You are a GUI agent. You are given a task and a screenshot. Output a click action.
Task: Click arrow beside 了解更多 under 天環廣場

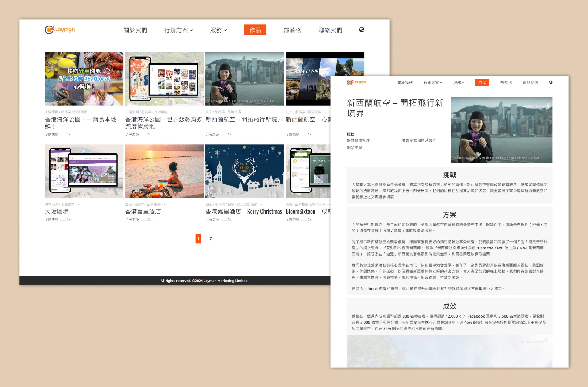(65, 219)
